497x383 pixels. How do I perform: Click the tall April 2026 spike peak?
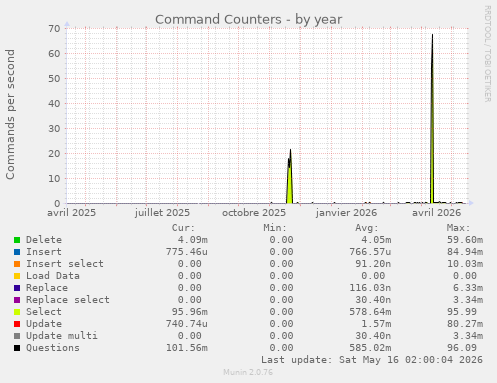pos(432,35)
